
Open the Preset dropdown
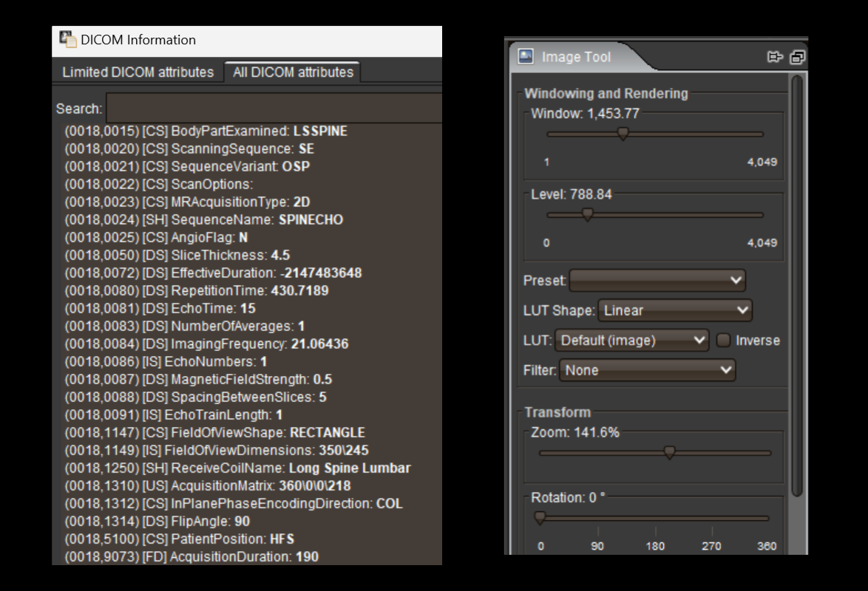click(657, 281)
